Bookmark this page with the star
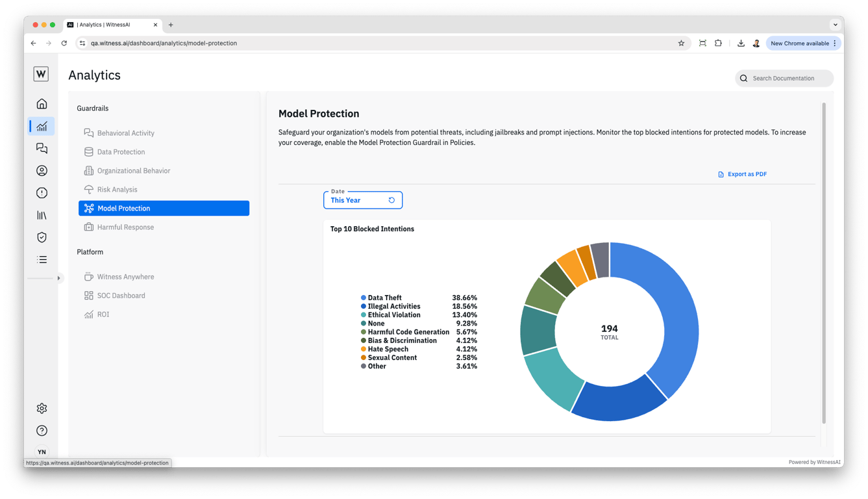 [681, 44]
